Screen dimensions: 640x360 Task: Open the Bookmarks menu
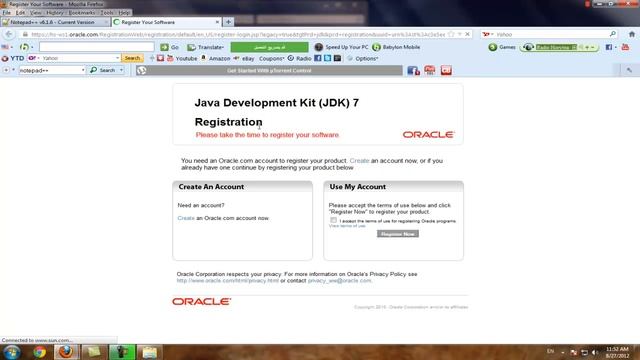click(82, 13)
